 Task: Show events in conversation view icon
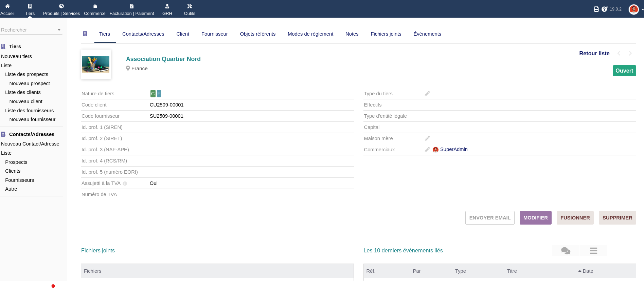click(566, 251)
